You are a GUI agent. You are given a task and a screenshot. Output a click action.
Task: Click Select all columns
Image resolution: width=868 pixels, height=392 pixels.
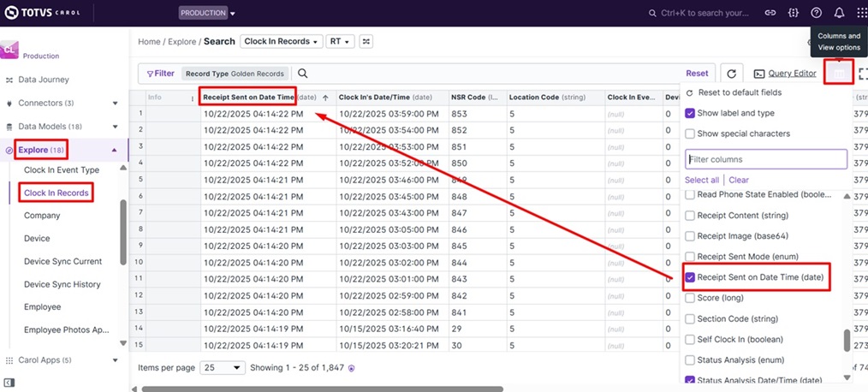(702, 180)
